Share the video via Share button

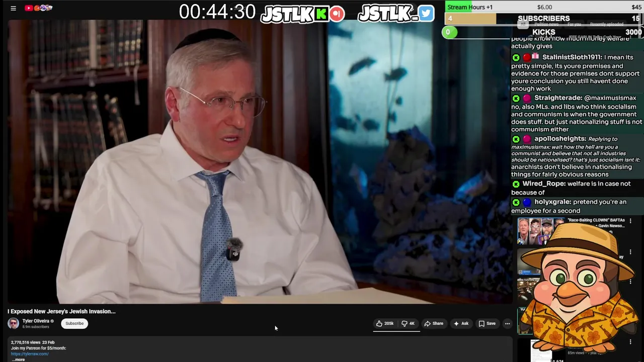(434, 323)
